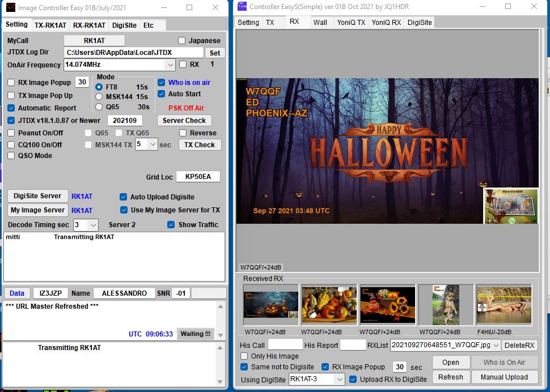Click the Image Controller Easy title bar icon

coord(11,8)
